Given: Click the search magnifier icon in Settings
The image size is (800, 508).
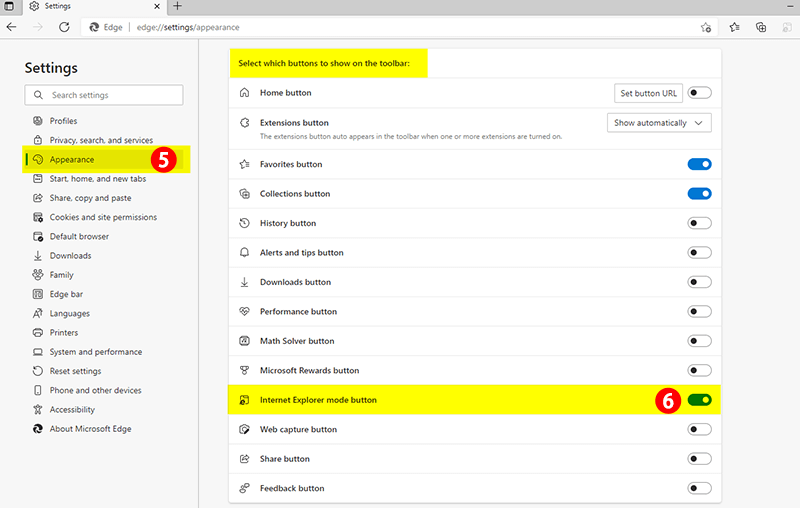Looking at the screenshot, I should [38, 95].
